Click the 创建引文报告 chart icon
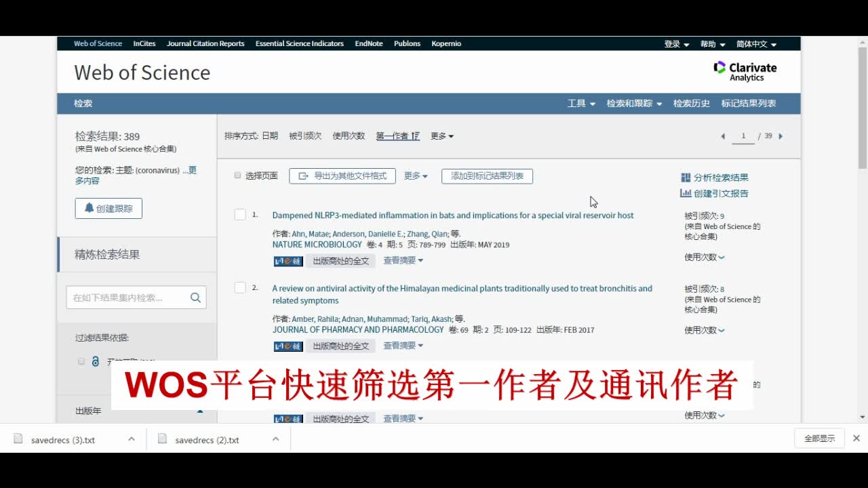Image resolution: width=868 pixels, height=488 pixels. (x=686, y=193)
